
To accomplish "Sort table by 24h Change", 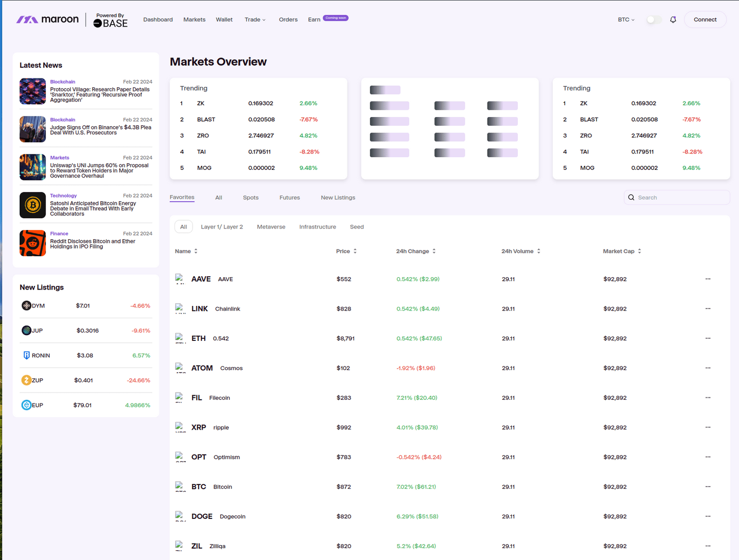I will pos(416,251).
